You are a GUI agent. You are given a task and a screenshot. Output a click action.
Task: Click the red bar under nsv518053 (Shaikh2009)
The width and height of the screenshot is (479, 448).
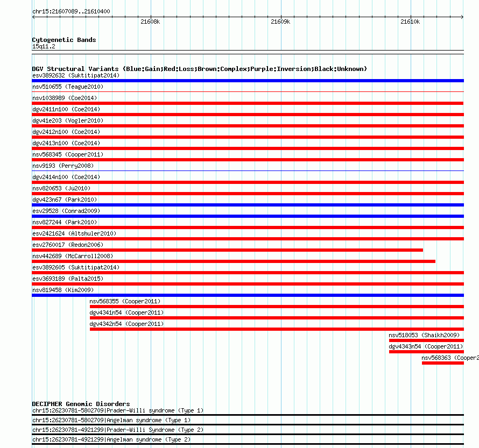tap(426, 340)
